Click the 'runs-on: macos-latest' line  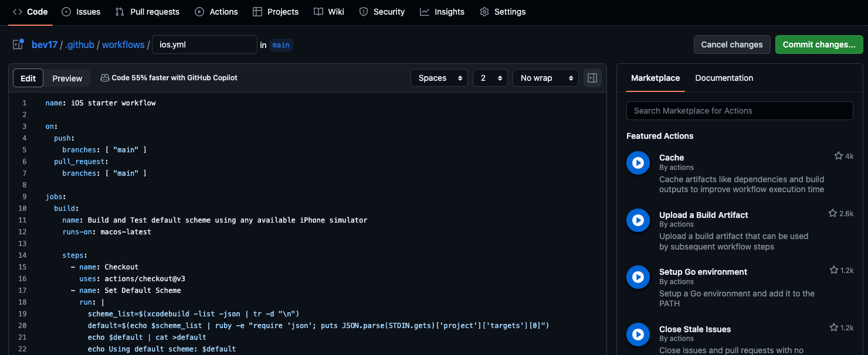pyautogui.click(x=107, y=232)
